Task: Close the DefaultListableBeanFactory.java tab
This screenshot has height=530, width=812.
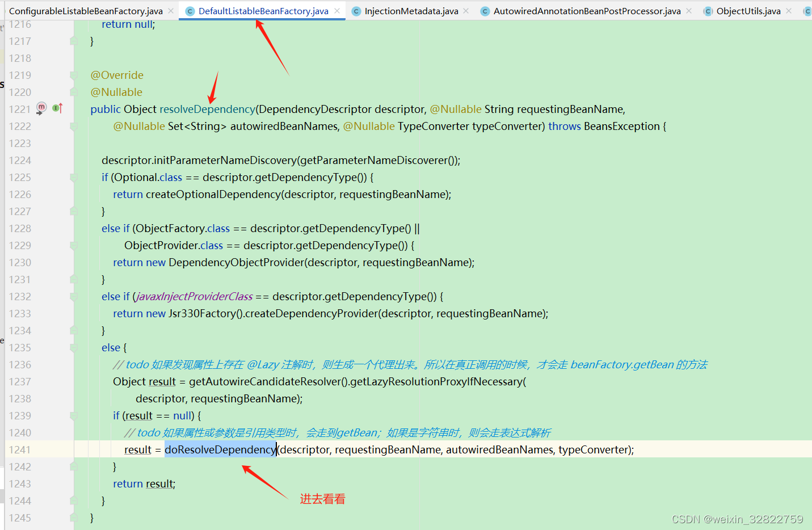Action: click(x=337, y=11)
